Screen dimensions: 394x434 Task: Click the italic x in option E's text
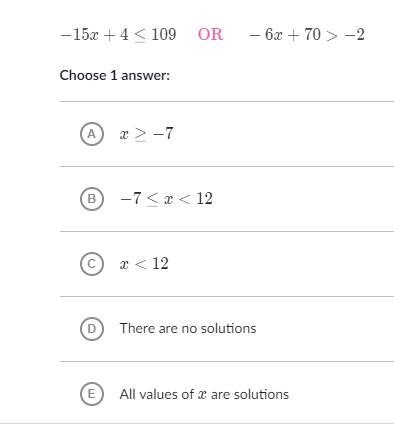coord(202,395)
